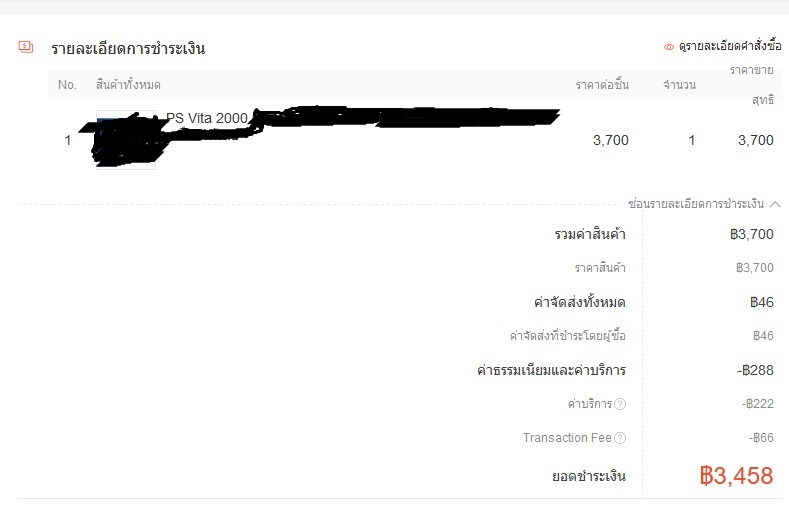Click the สินค้าทั้งหมด column header
The height and width of the screenshot is (513, 789).
coord(128,85)
